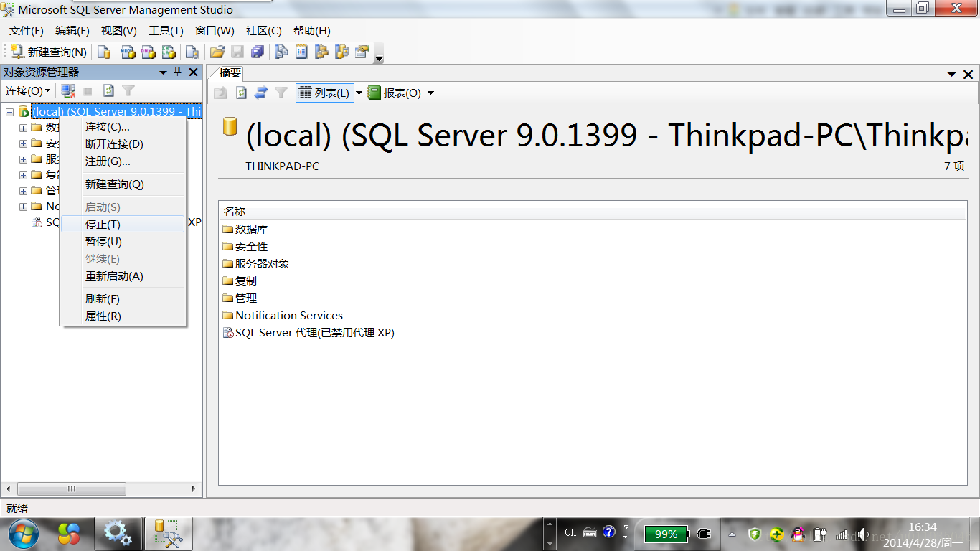The width and height of the screenshot is (980, 551).
Task: Click the Summary page icon
Action: pos(302,52)
